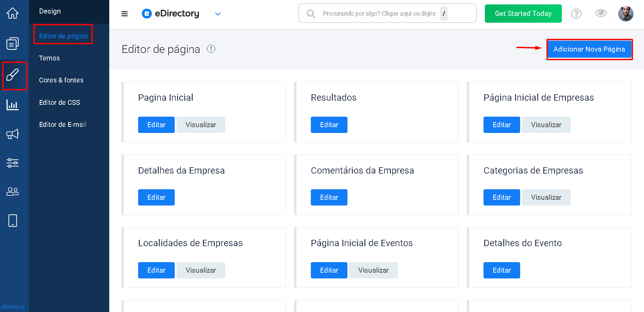
Task: Visualizar Página Inicial de Empresas
Action: tap(546, 125)
